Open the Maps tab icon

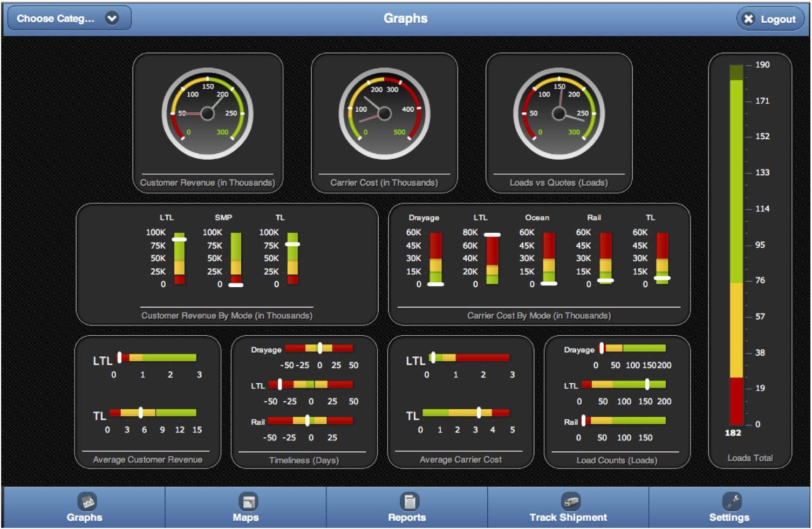point(248,501)
